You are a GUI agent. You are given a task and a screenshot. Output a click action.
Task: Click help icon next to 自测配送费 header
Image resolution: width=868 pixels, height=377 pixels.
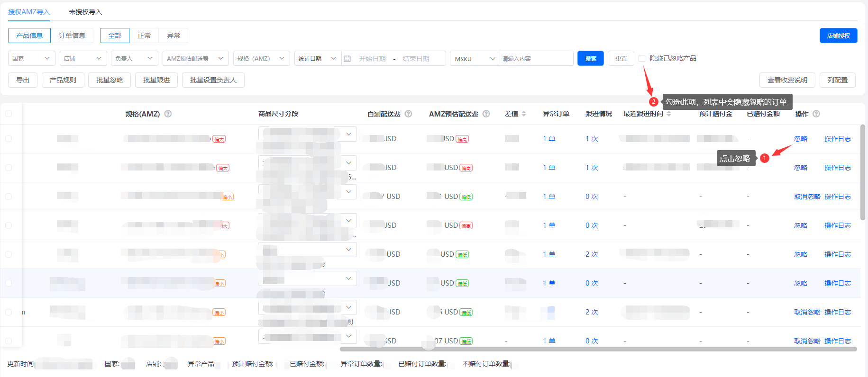[x=408, y=114]
